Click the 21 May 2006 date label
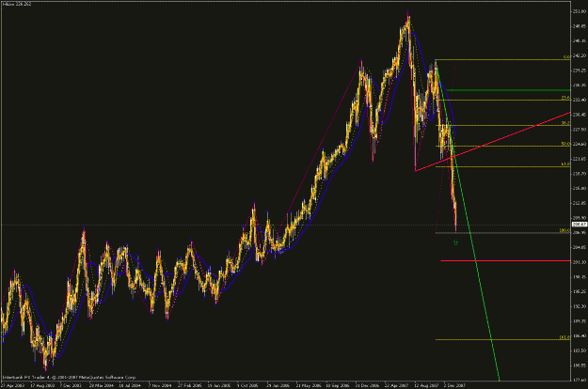 (x=308, y=385)
